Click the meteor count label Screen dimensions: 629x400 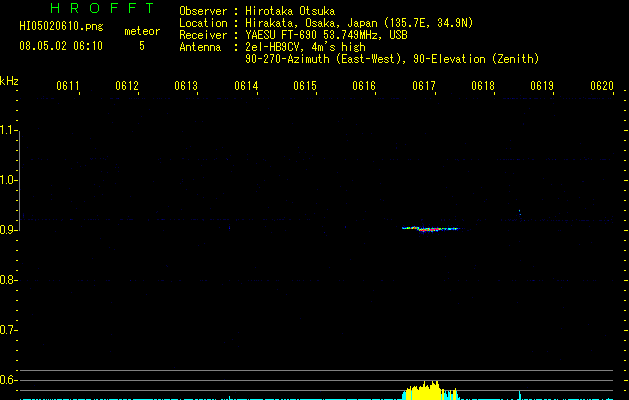pos(142,31)
